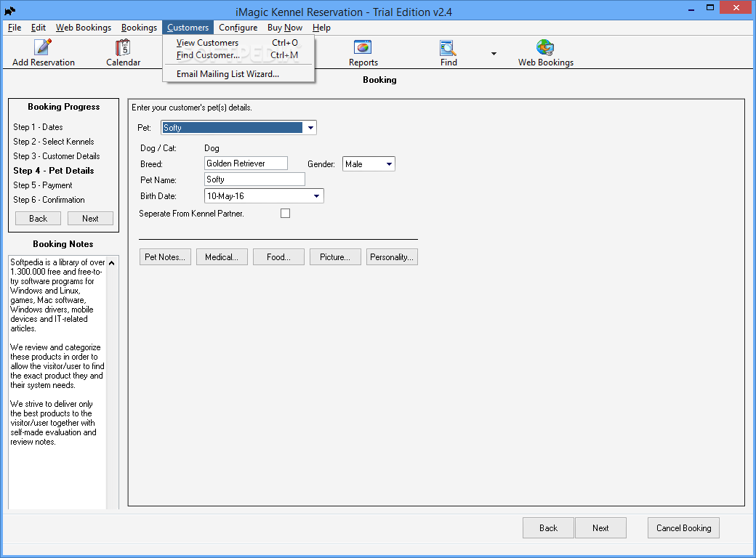Open the Calendar toolbar icon
This screenshot has height=558, width=756.
coord(123,46)
